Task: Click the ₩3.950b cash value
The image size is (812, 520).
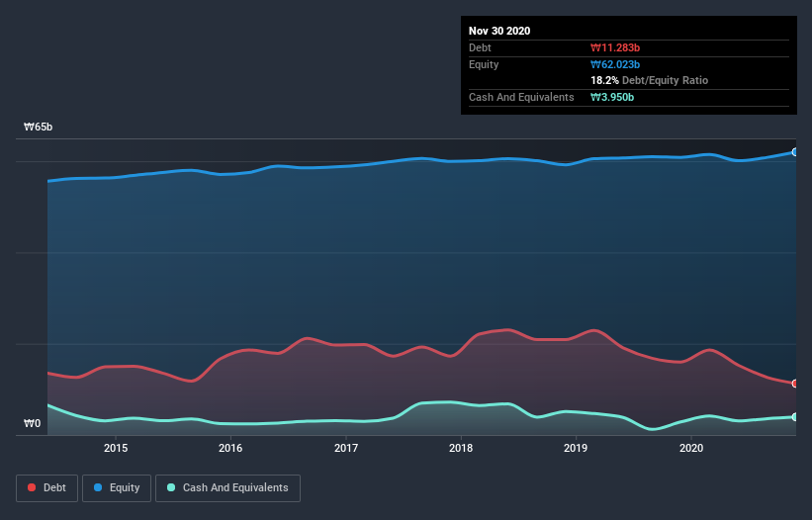Action: (612, 97)
